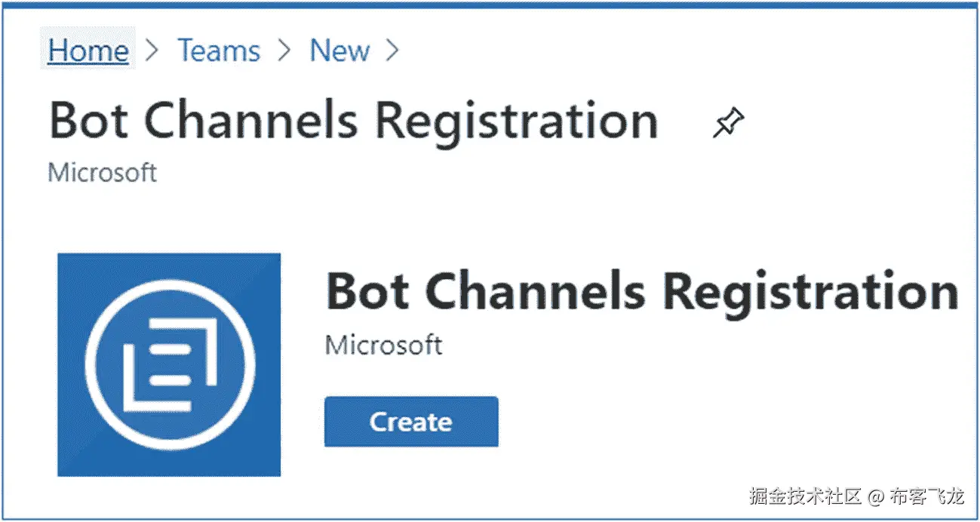Click the blue Bot Channels Registration logo tile
The width and height of the screenshot is (980, 522).
coord(169,364)
